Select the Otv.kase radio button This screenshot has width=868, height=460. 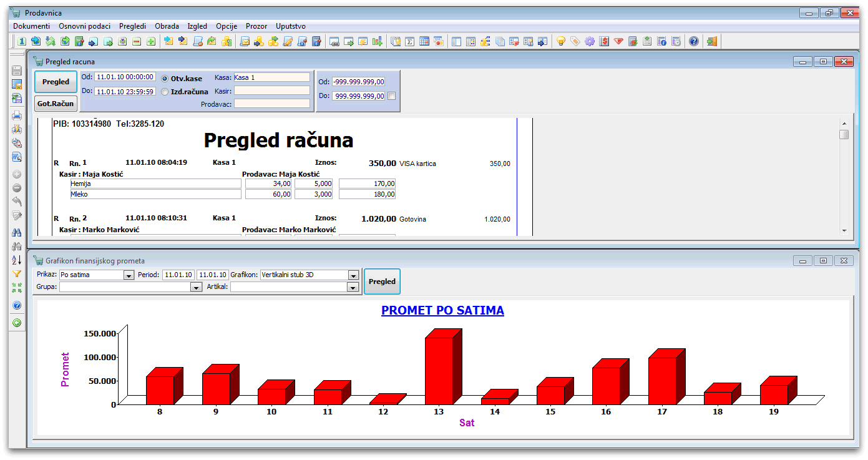165,79
